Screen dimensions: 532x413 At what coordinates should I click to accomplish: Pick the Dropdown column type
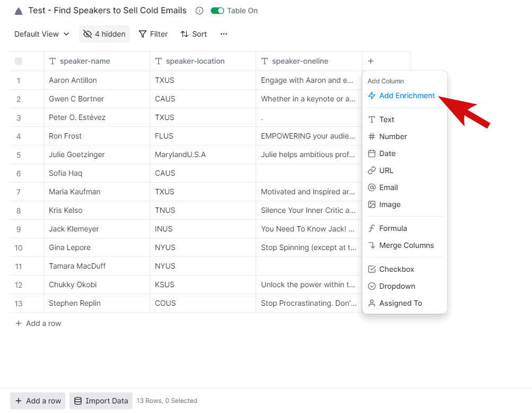coord(391,286)
